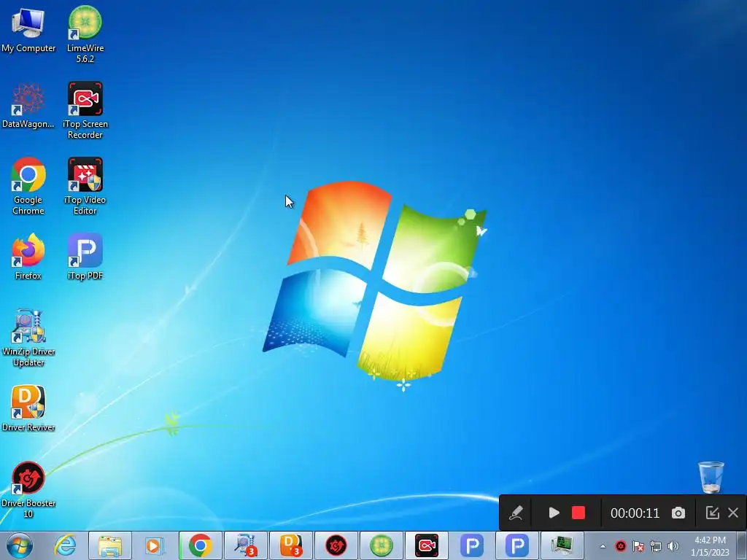Switch to Chrome in the taskbar
Image resolution: width=747 pixels, height=560 pixels.
[x=201, y=545]
